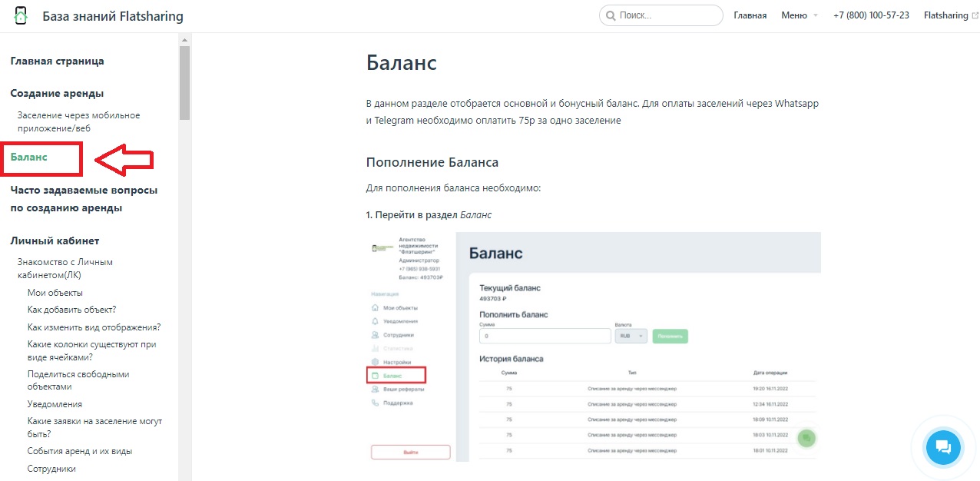Click the Баланс screenshot image
This screenshot has width=980, height=481.
pyautogui.click(x=593, y=346)
